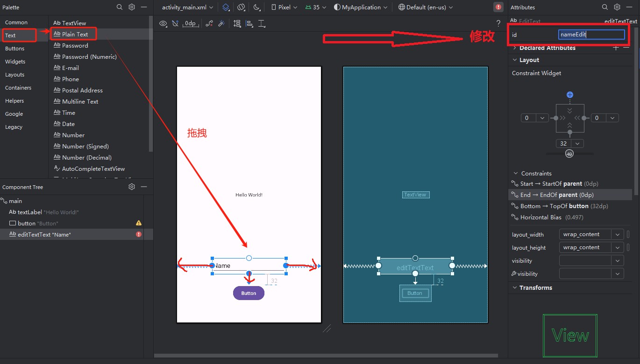The width and height of the screenshot is (640, 364).
Task: Select the Layouts category in Palette
Action: coord(14,75)
